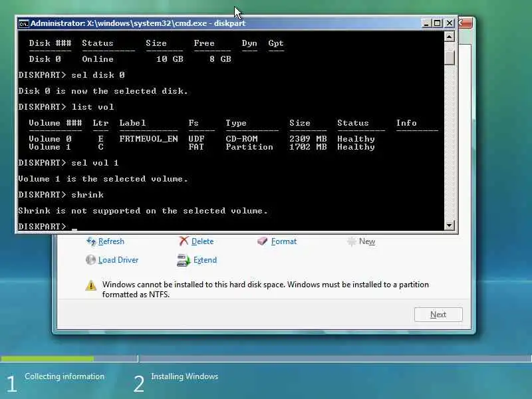The image size is (532, 399).
Task: Choose the Format link
Action: [284, 241]
